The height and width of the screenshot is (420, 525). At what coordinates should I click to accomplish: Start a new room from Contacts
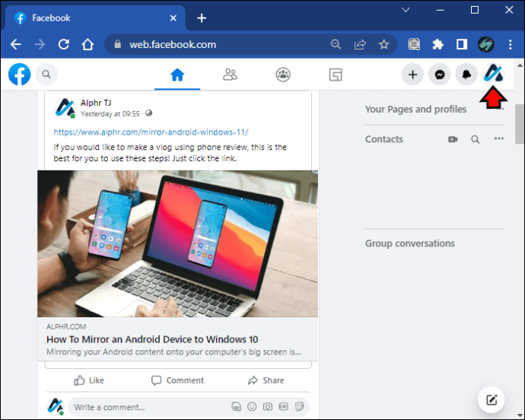tap(453, 139)
